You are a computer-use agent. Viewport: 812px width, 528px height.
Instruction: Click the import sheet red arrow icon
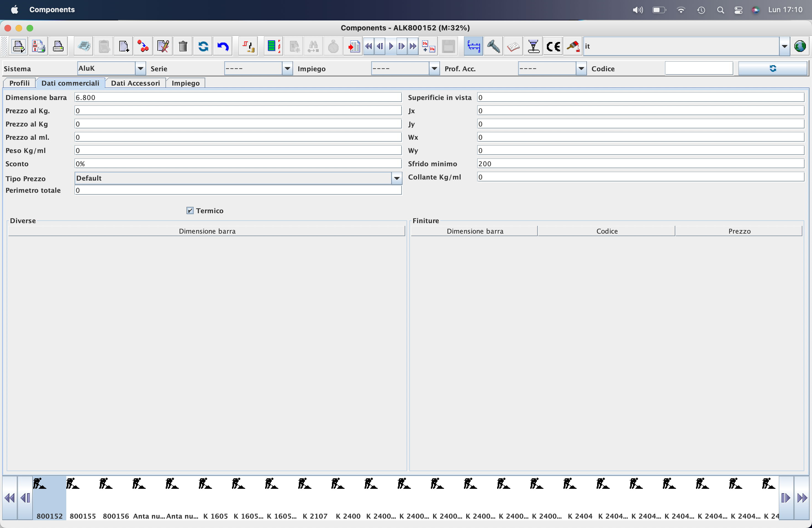[x=353, y=46]
